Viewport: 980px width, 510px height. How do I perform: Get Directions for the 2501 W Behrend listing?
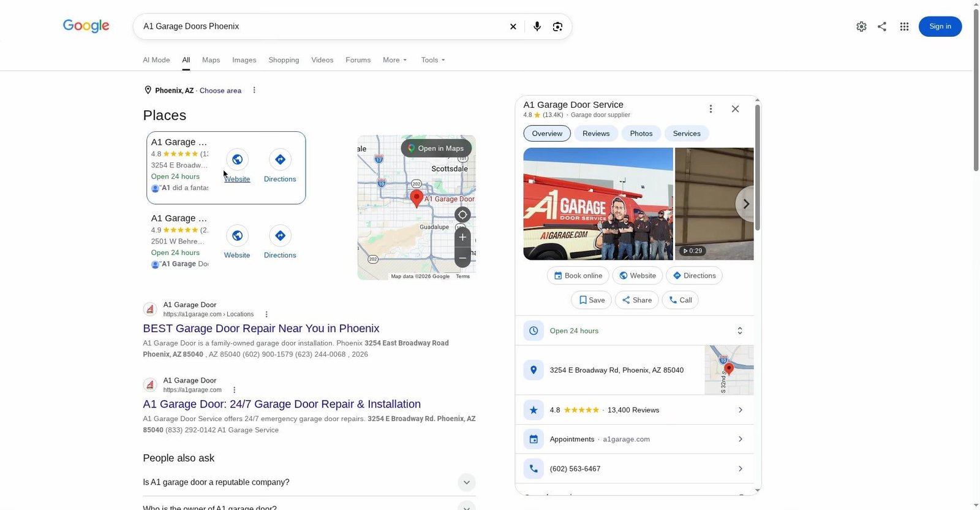coord(280,242)
